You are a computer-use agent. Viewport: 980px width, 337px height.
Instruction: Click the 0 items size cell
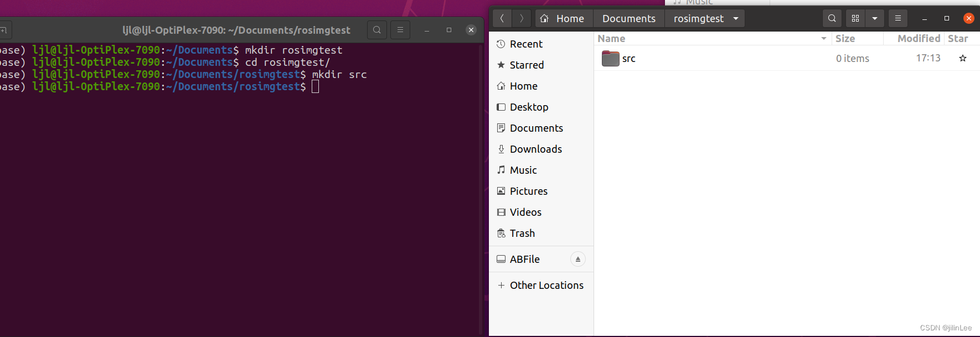click(x=853, y=58)
